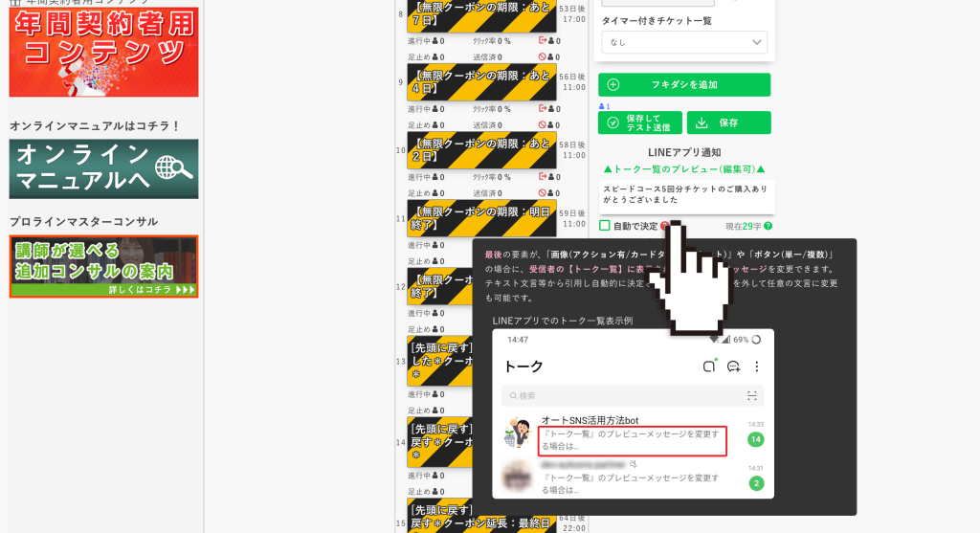Viewport: 980px width, 533px height.
Task: Click the three-dot menu in the トーク preview
Action: point(757,366)
